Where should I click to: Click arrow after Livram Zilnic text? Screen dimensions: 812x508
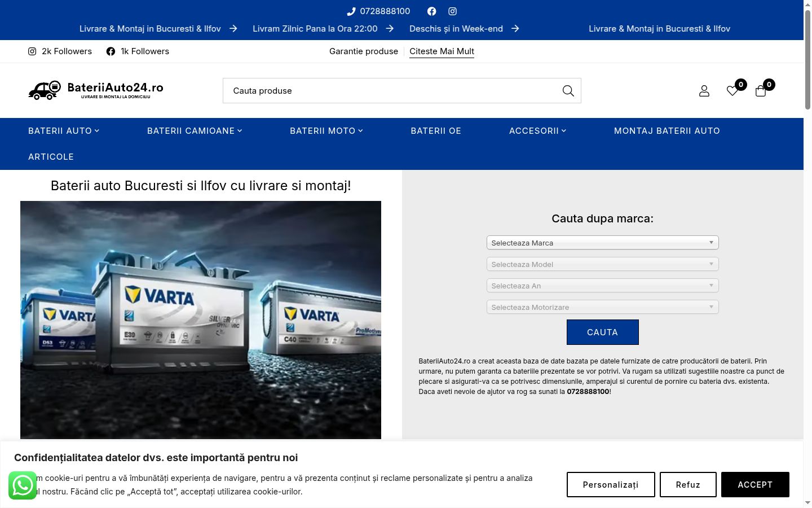(x=390, y=29)
